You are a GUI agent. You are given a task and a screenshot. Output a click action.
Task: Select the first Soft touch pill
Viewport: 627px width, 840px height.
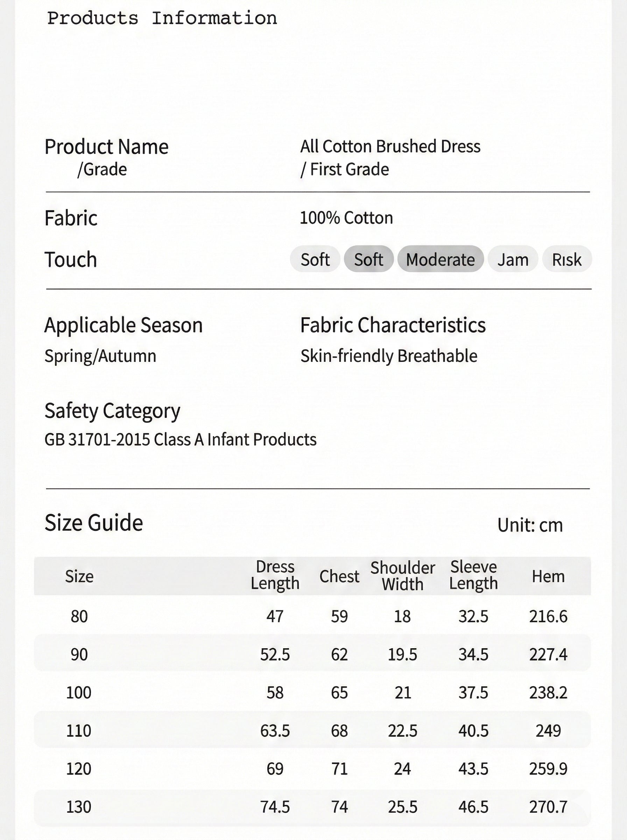315,259
